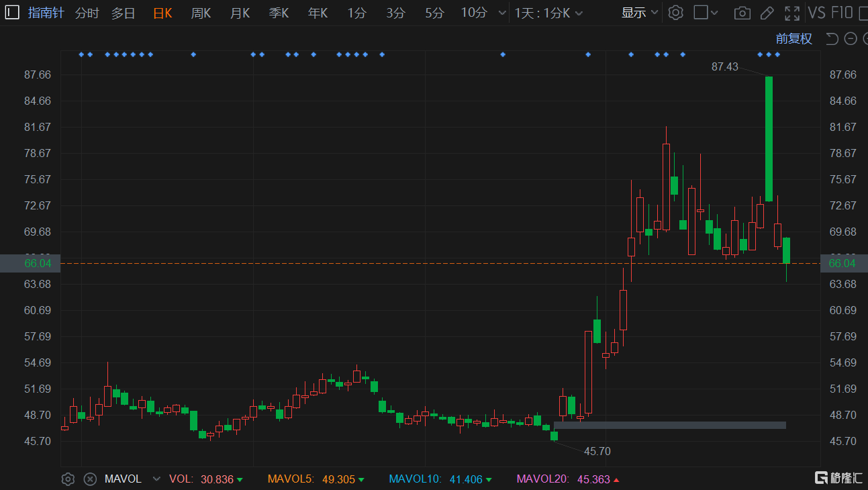The image size is (868, 490).
Task: Open the window layout square selector
Action: click(x=706, y=13)
